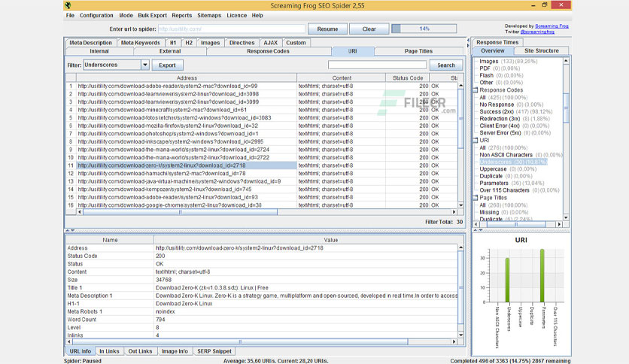Open the Screaming Frog developer link
Screen dimensions: 629x364
tap(552, 26)
